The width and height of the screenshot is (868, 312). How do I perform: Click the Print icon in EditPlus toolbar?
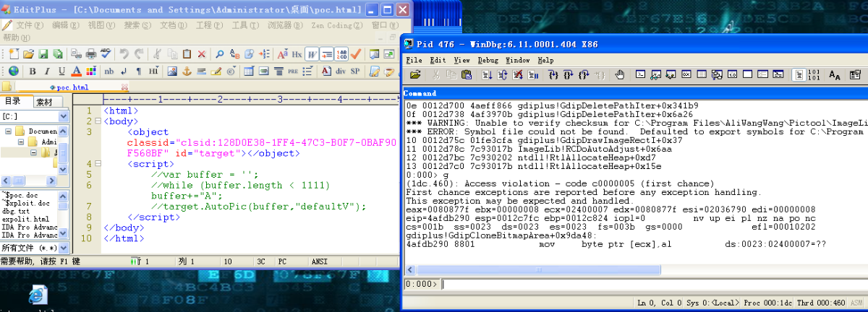pos(90,53)
